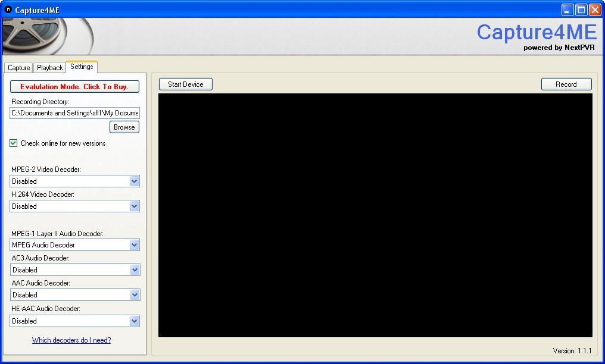Image resolution: width=605 pixels, height=364 pixels.
Task: Click the powered by NextPVR text
Action: pos(559,48)
